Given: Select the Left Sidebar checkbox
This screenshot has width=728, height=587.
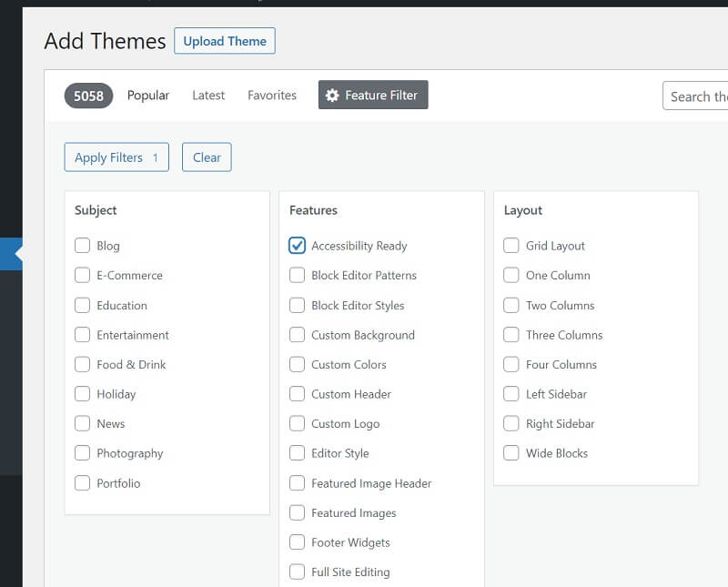Looking at the screenshot, I should (511, 394).
